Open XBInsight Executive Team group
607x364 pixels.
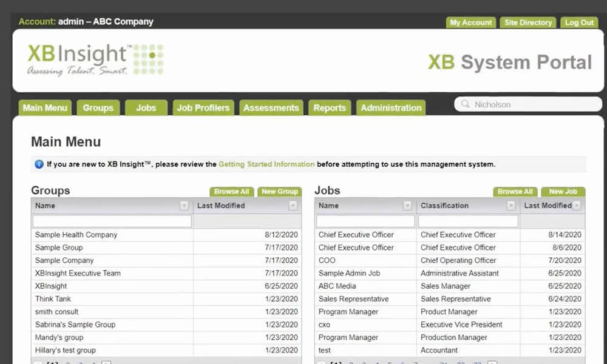click(x=78, y=273)
